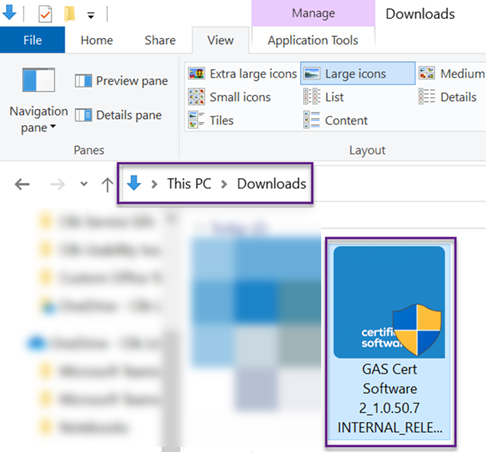Image resolution: width=486 pixels, height=452 pixels.
Task: Choose Medium icons layout
Action: pos(452,74)
